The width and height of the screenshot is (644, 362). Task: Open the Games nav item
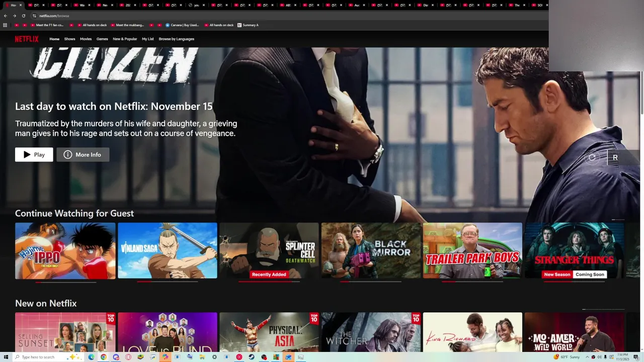click(102, 39)
